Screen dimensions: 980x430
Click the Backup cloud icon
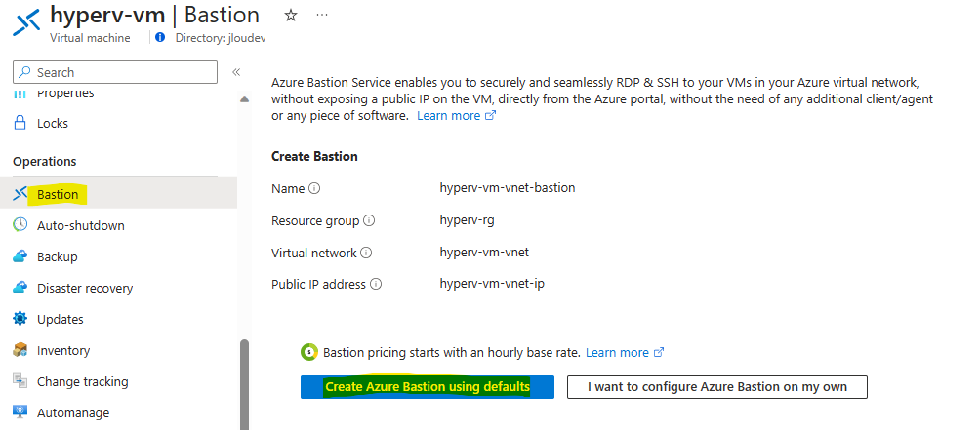click(20, 255)
